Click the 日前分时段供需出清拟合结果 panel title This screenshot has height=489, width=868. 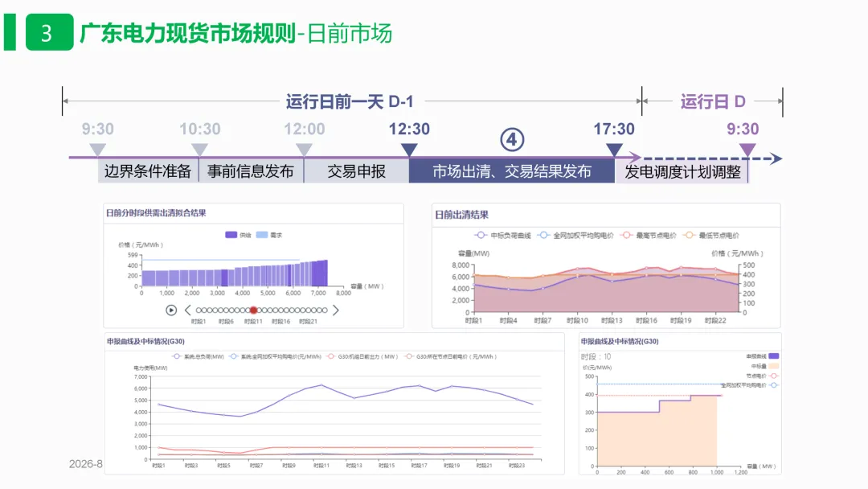tap(156, 212)
